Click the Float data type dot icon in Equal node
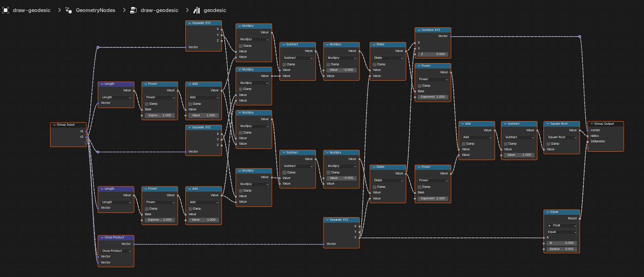This screenshot has width=644, height=277. coord(549,225)
